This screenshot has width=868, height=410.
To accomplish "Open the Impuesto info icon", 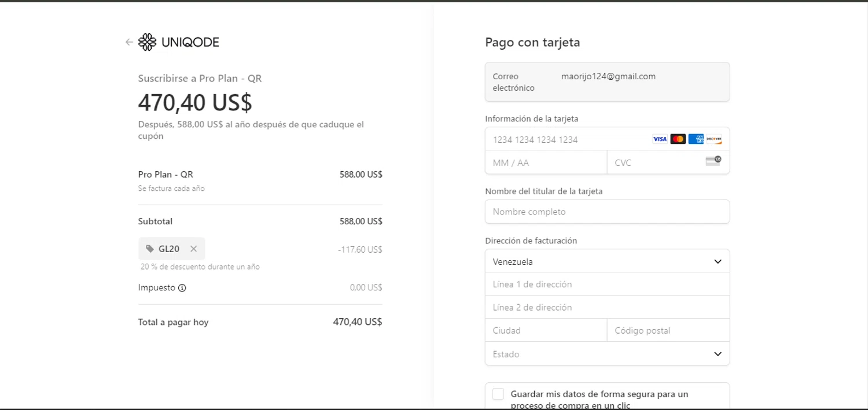I will click(182, 288).
